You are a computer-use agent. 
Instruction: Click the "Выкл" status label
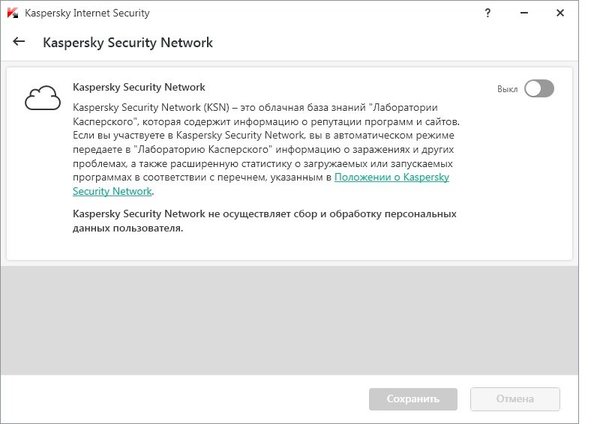[x=507, y=89]
